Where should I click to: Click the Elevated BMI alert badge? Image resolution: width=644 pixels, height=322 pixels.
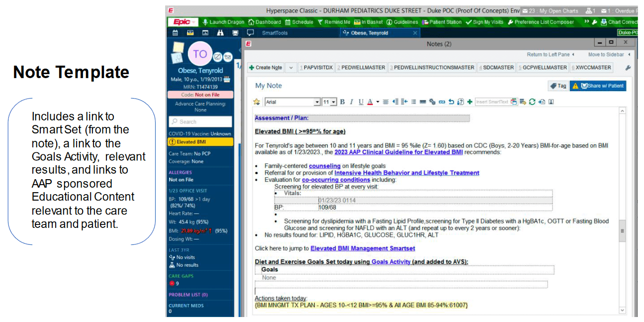[200, 142]
